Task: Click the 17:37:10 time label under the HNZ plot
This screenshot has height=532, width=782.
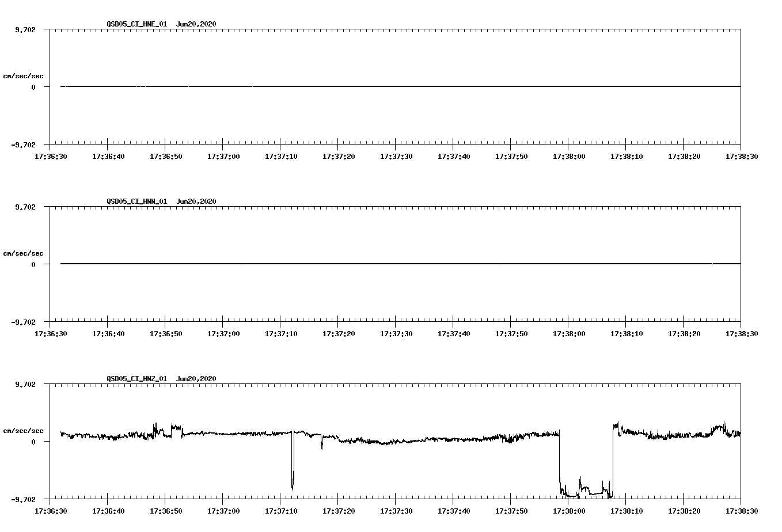Action: [x=281, y=511]
